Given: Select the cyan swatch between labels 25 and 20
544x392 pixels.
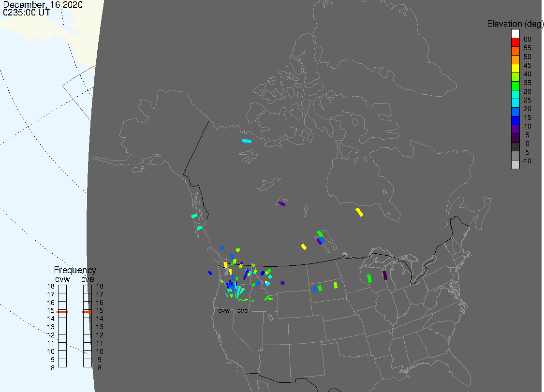Looking at the screenshot, I should click(515, 103).
